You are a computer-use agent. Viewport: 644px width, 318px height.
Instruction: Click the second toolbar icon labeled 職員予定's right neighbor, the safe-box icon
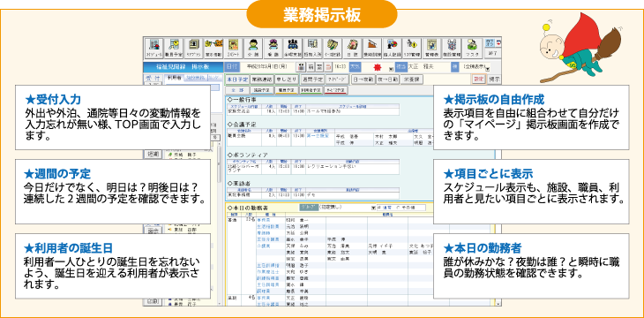tap(193, 49)
